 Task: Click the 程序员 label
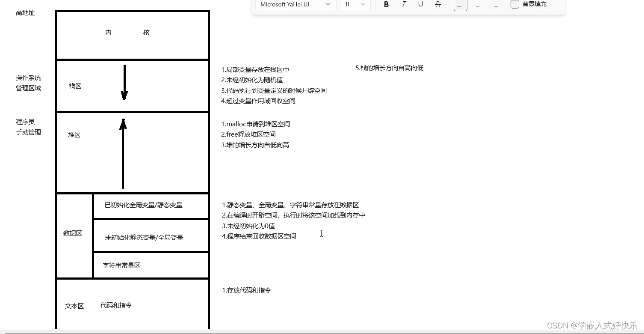tap(25, 122)
